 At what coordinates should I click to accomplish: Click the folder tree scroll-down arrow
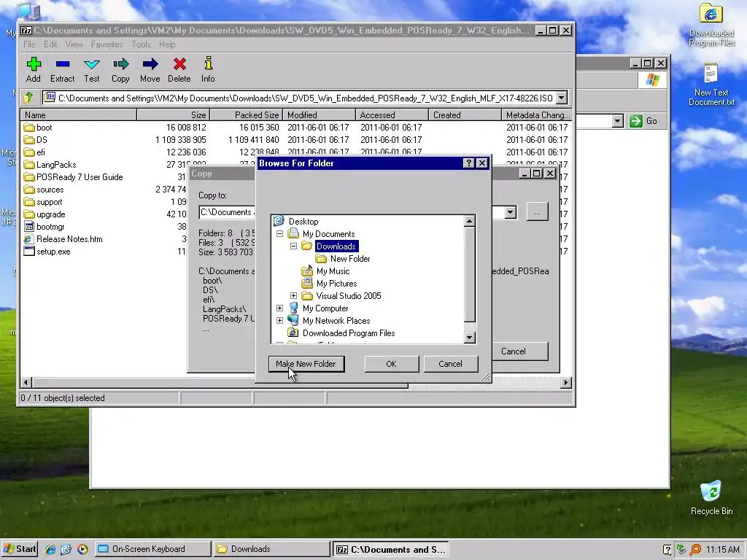[x=469, y=338]
